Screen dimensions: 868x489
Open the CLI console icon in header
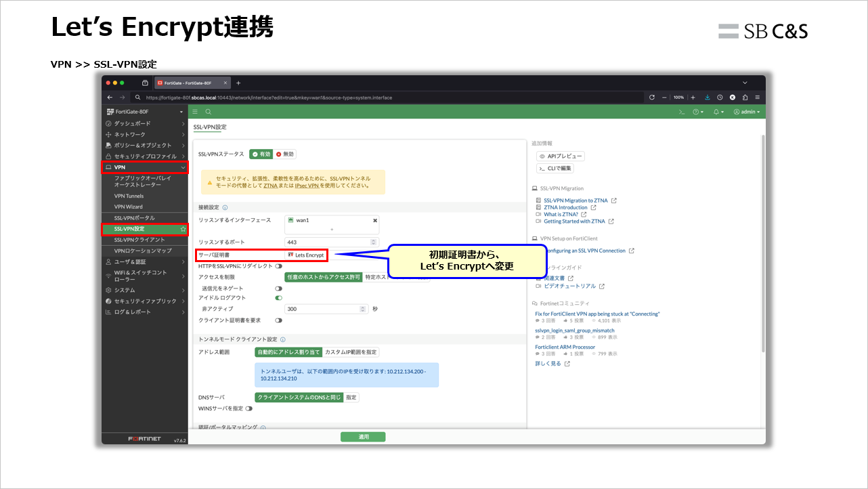pyautogui.click(x=682, y=112)
